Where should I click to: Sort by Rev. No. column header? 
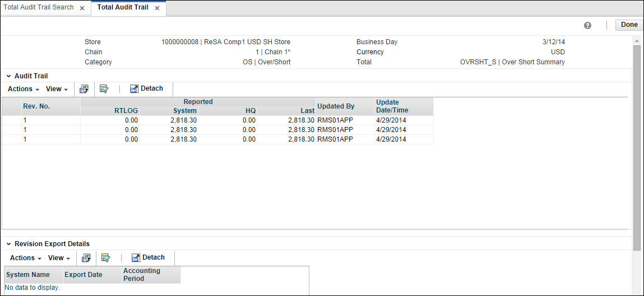pyautogui.click(x=51, y=106)
